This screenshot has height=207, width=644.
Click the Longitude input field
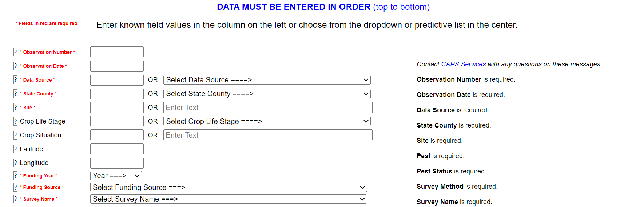tap(117, 163)
